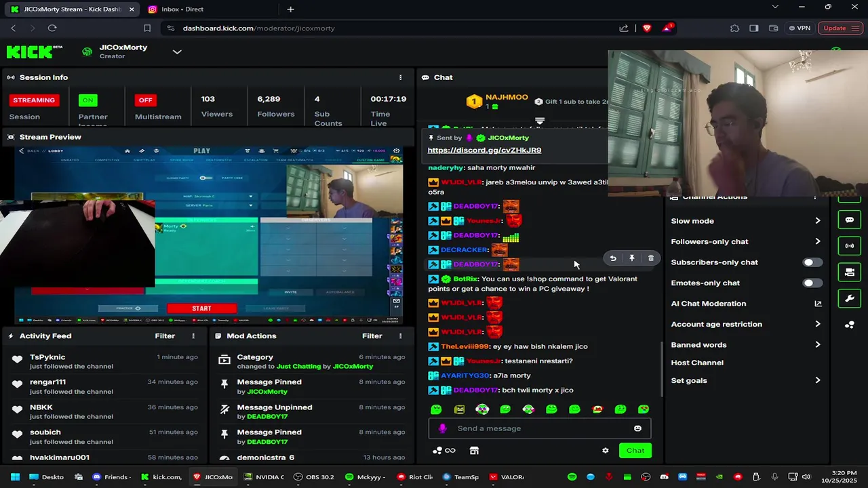This screenshot has width=868, height=488.
Task: Click BotRix username in chat
Action: [466, 279]
